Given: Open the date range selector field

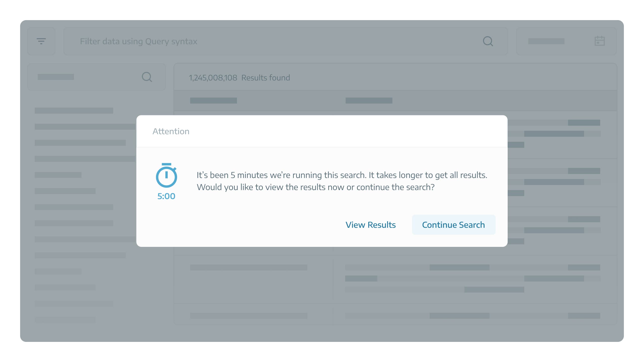Looking at the screenshot, I should coord(567,41).
